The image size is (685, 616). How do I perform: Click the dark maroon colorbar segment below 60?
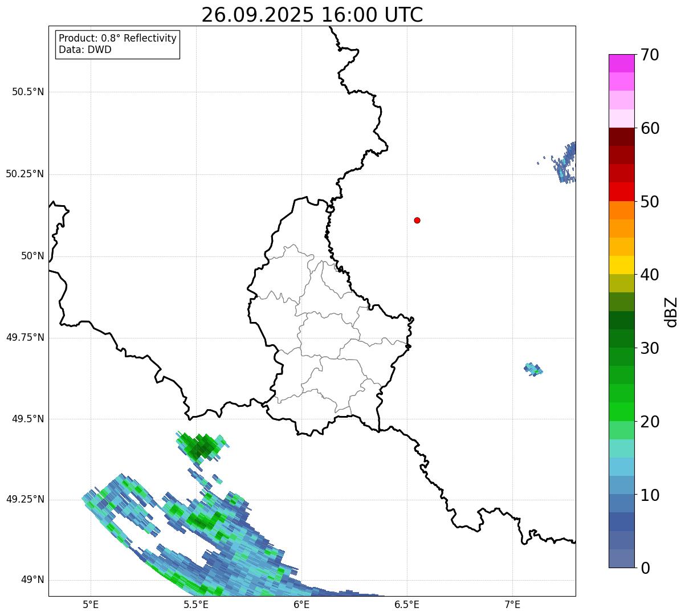click(621, 137)
